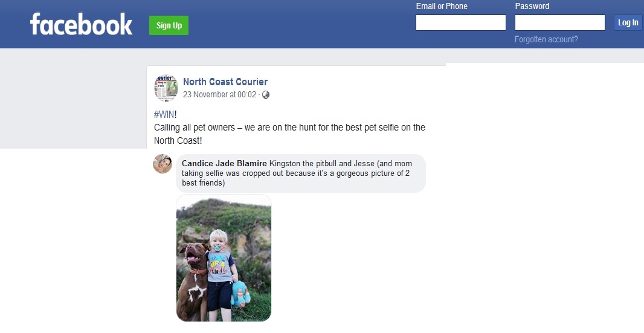
Task: Open the Candice Jade Blamire name link
Action: [224, 164]
